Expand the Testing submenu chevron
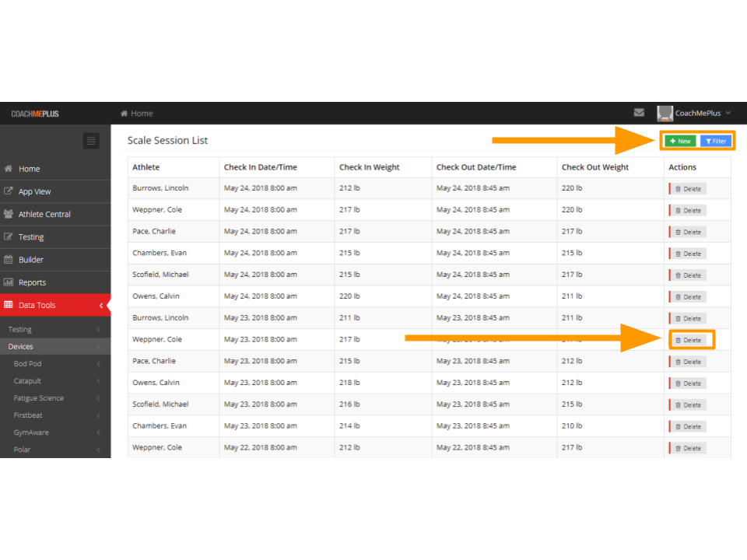747x560 pixels. [98, 330]
